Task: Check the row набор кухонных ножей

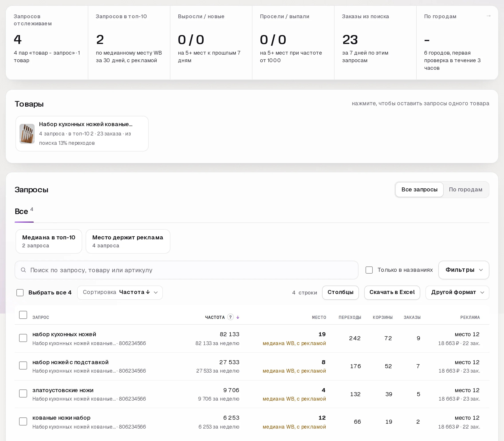Action: (23, 338)
